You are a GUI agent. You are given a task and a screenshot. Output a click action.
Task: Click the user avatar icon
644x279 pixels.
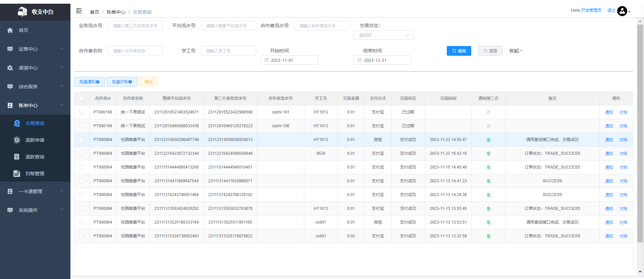click(622, 11)
